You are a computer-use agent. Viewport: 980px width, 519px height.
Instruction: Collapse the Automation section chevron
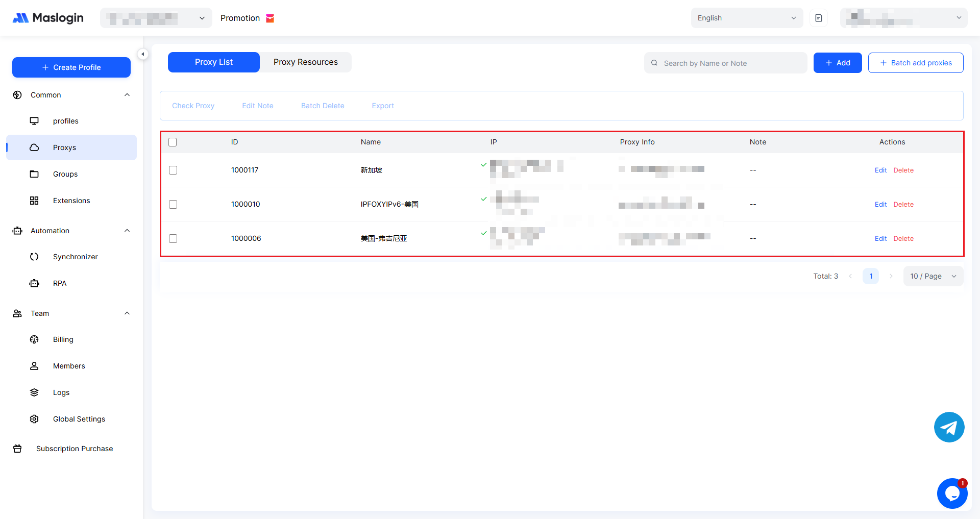[x=127, y=231]
